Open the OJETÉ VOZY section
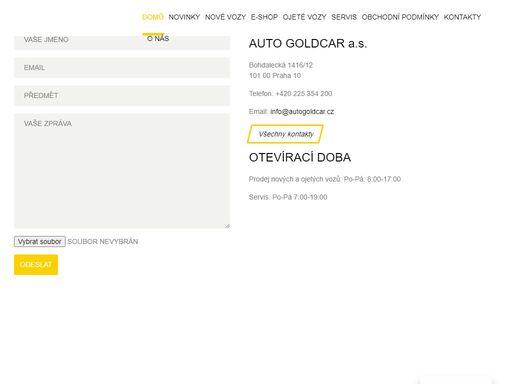This screenshot has width=512, height=384. coord(304,17)
